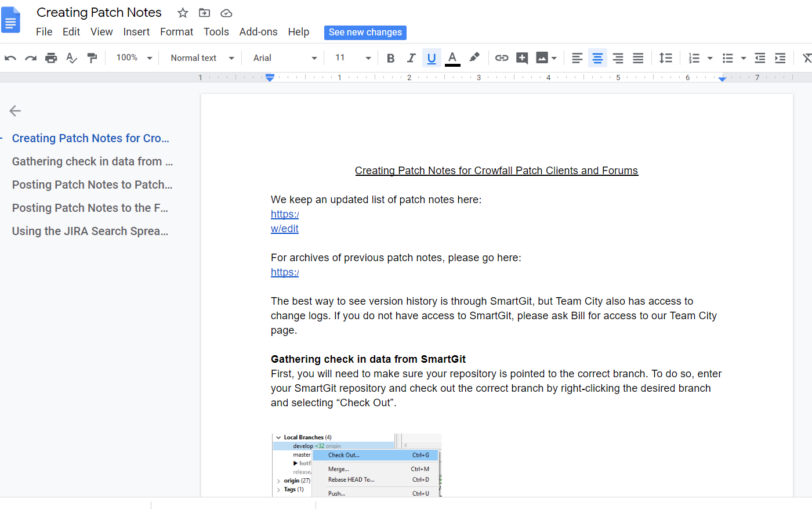Open the line spacing options
812x509 pixels.
(665, 57)
